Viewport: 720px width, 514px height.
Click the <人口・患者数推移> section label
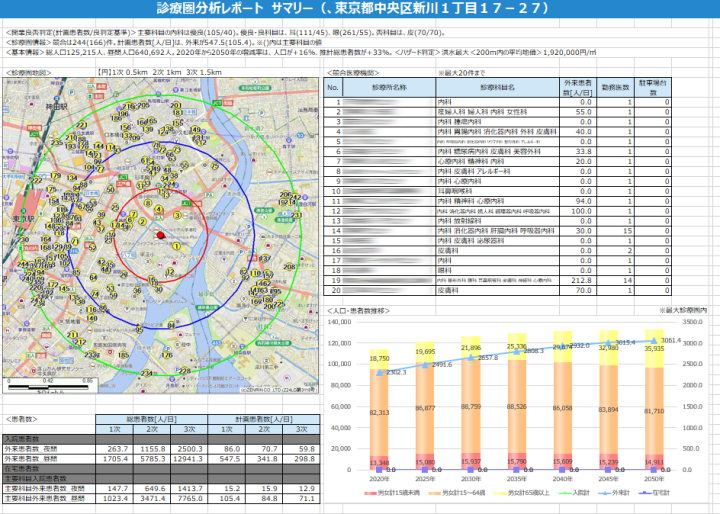(x=358, y=311)
